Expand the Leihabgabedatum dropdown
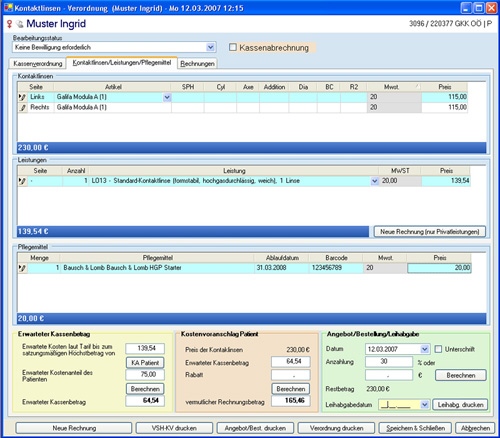Viewport: 500px width, 438px height. 424,405
